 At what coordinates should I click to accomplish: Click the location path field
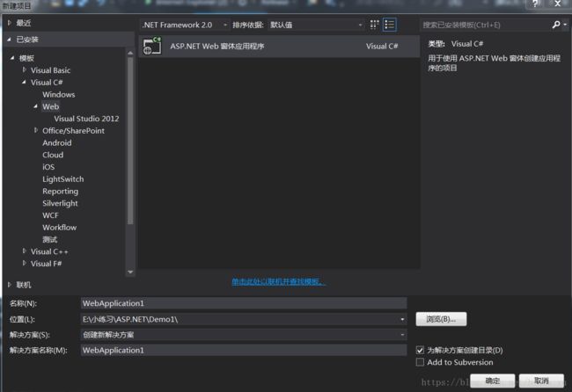click(239, 320)
